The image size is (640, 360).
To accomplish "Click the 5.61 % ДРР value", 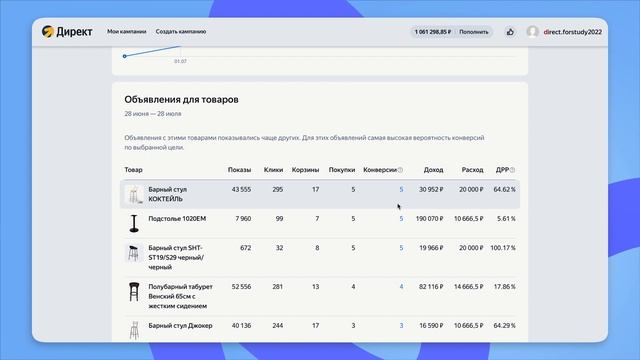I will (506, 219).
